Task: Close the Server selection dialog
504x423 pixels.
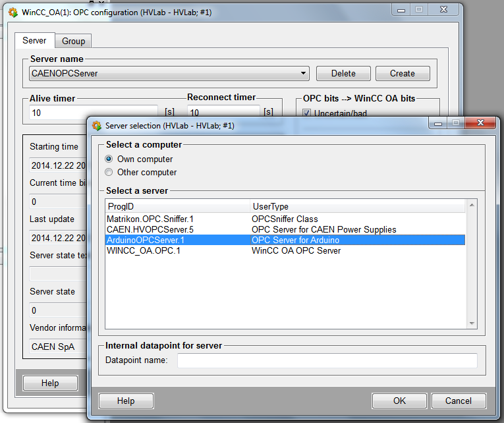Action: click(x=480, y=123)
